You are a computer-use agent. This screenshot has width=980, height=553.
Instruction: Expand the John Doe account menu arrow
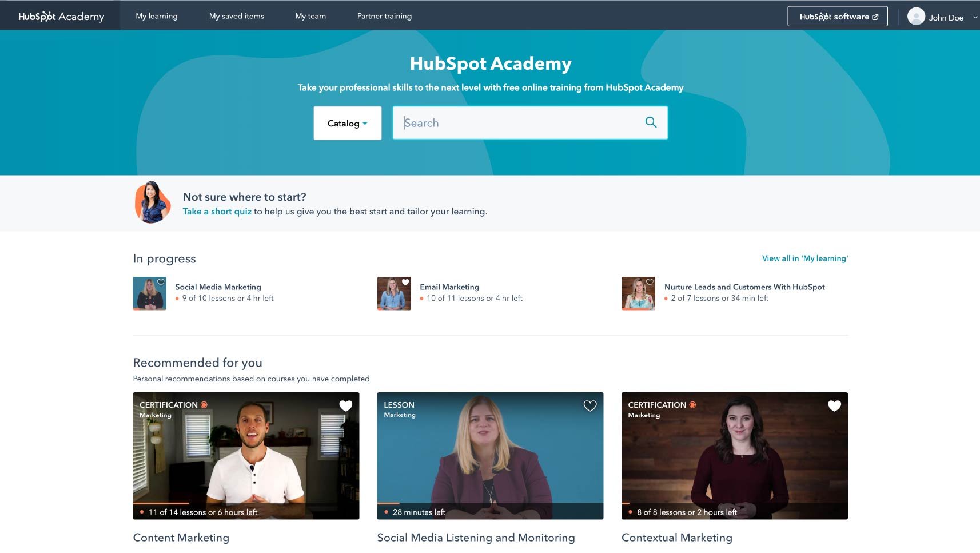pyautogui.click(x=975, y=17)
